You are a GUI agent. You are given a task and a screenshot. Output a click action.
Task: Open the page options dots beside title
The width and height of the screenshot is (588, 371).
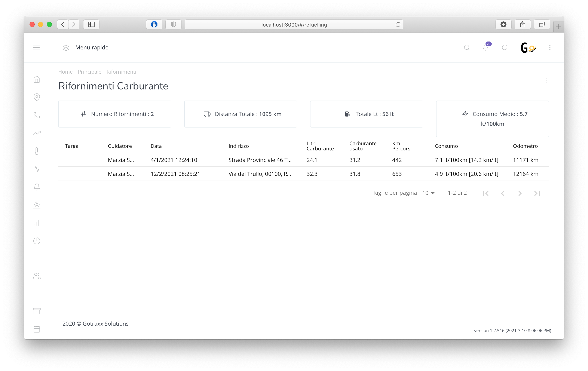pyautogui.click(x=547, y=81)
